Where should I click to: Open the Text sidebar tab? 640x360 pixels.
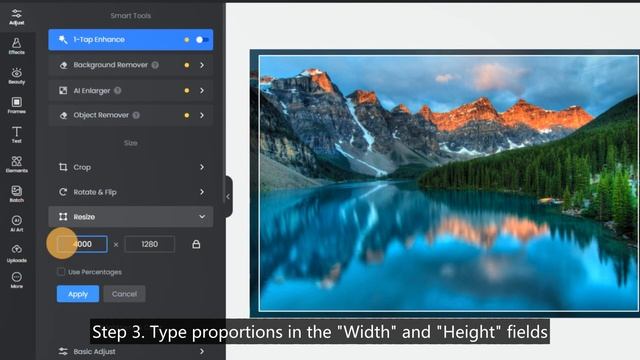(x=17, y=135)
